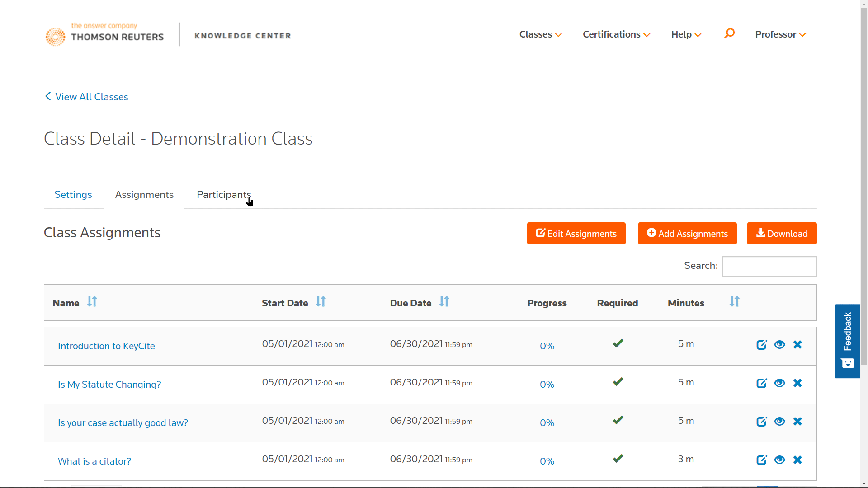The height and width of the screenshot is (488, 868).
Task: Click edit icon for What is a citator?
Action: click(761, 460)
